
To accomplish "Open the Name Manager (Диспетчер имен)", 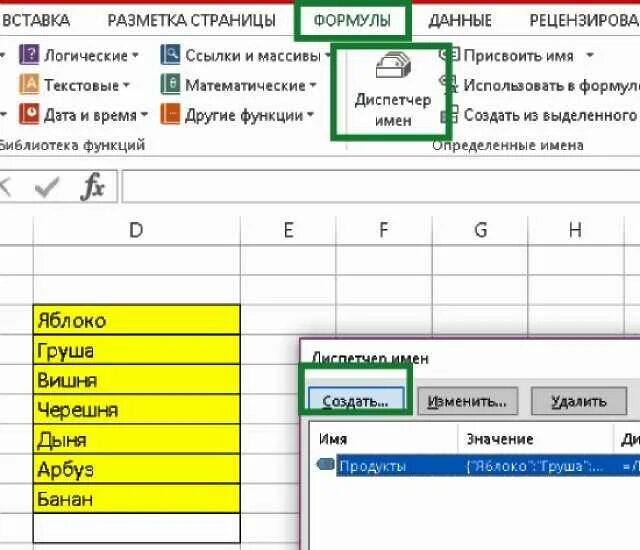I will tap(393, 91).
